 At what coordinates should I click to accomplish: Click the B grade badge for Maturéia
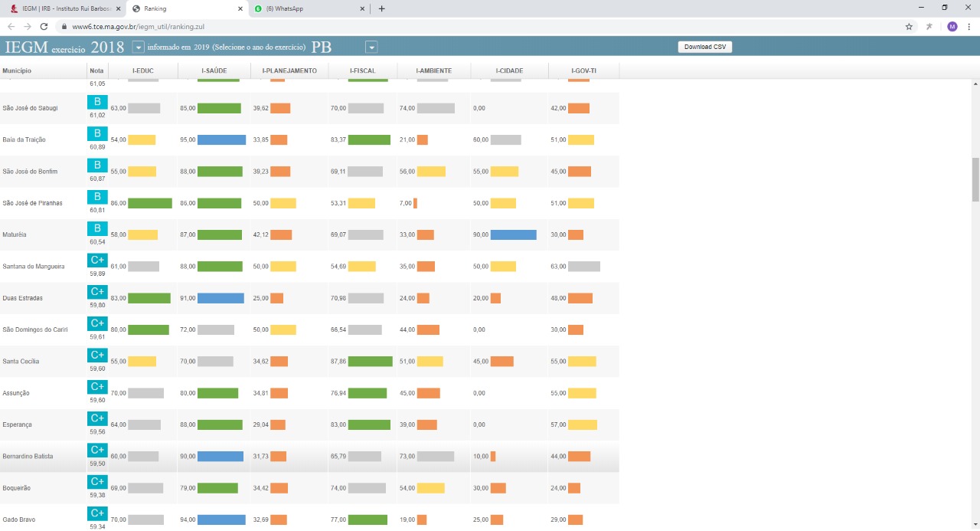pyautogui.click(x=97, y=228)
